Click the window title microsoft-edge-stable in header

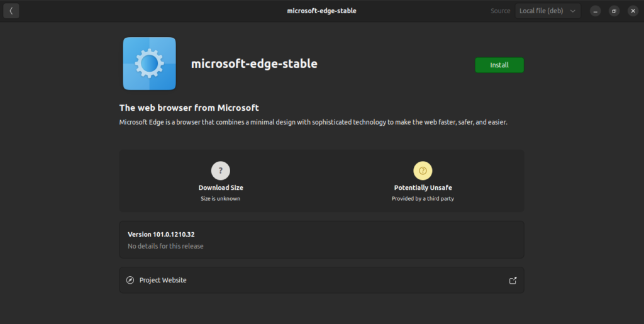click(321, 11)
